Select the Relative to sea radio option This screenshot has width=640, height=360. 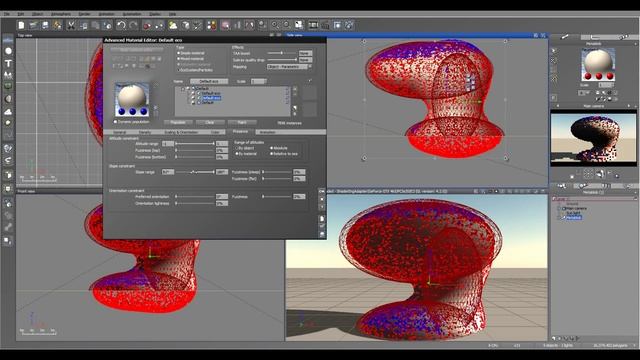(x=271, y=153)
